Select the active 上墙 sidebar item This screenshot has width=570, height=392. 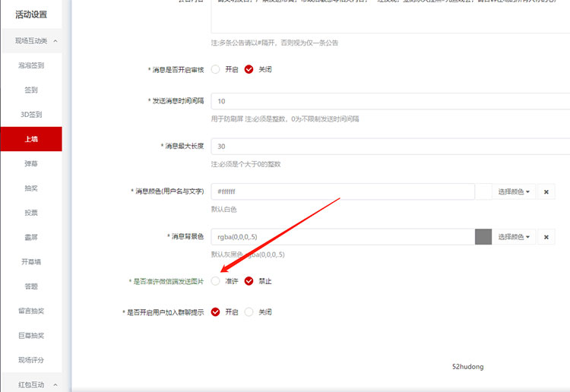tap(31, 139)
